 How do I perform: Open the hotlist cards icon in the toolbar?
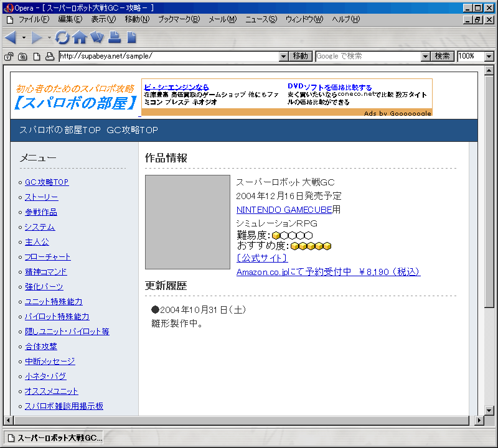(97, 37)
